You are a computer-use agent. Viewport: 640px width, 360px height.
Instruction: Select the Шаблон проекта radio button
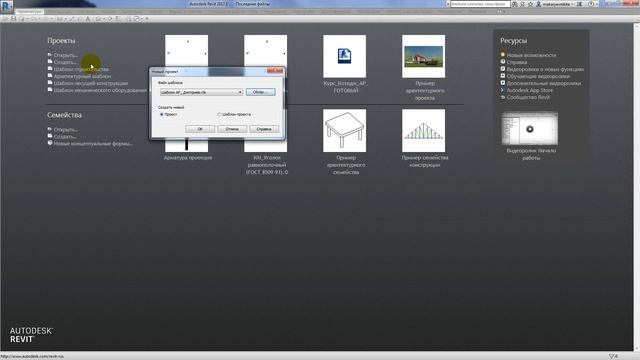point(220,115)
